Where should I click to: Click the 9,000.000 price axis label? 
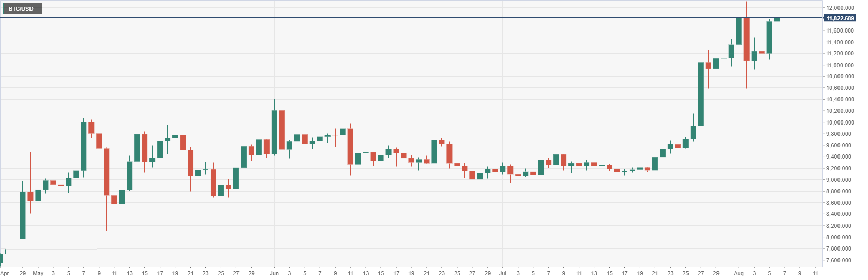coord(840,180)
